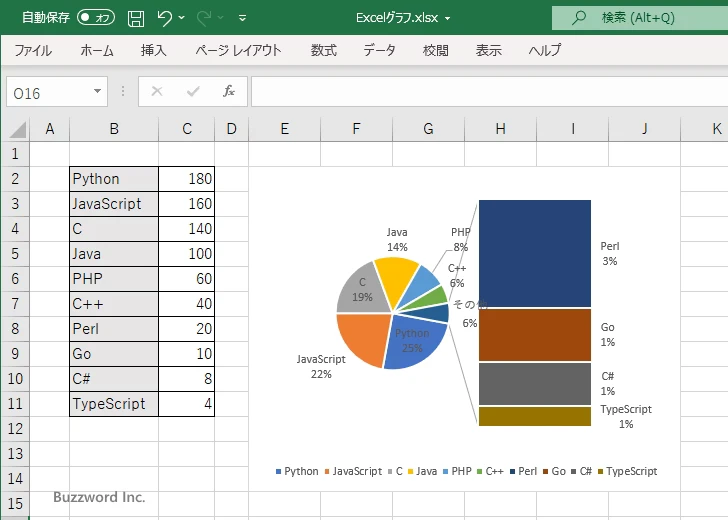
Task: Click the JavaScript 22% data label
Action: [x=321, y=366]
